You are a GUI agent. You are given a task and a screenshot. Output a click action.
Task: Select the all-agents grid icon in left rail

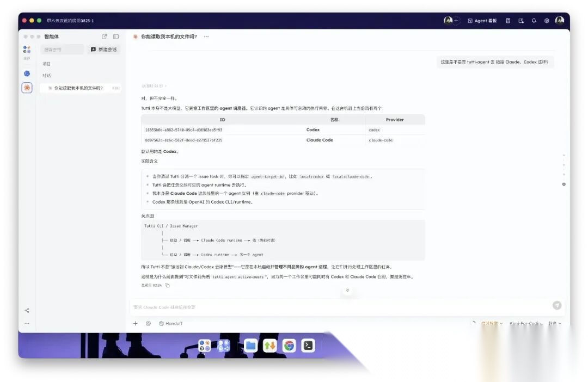[27, 50]
